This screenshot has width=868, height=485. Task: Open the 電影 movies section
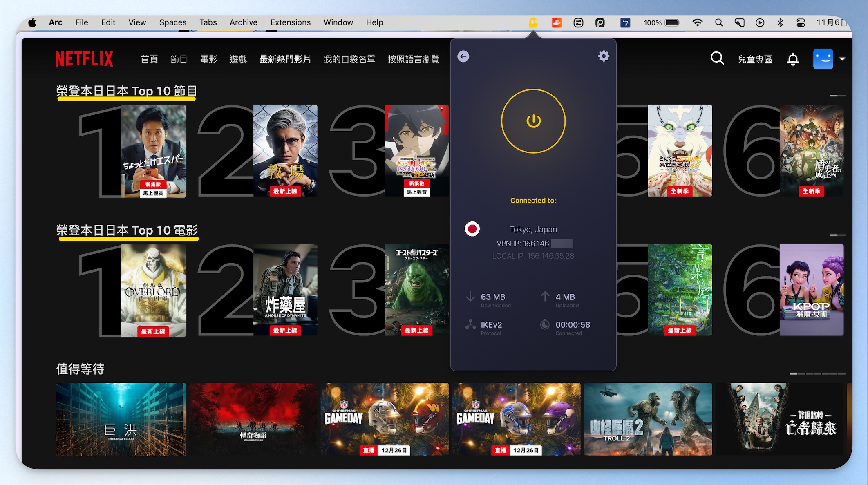point(208,59)
